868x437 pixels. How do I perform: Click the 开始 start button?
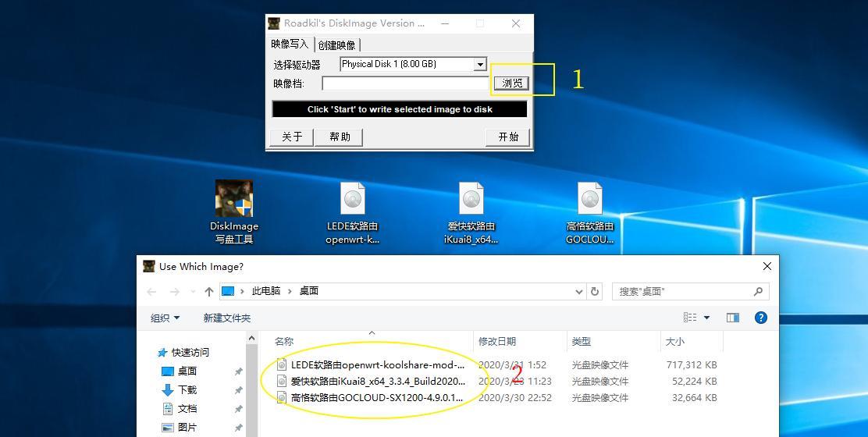507,137
